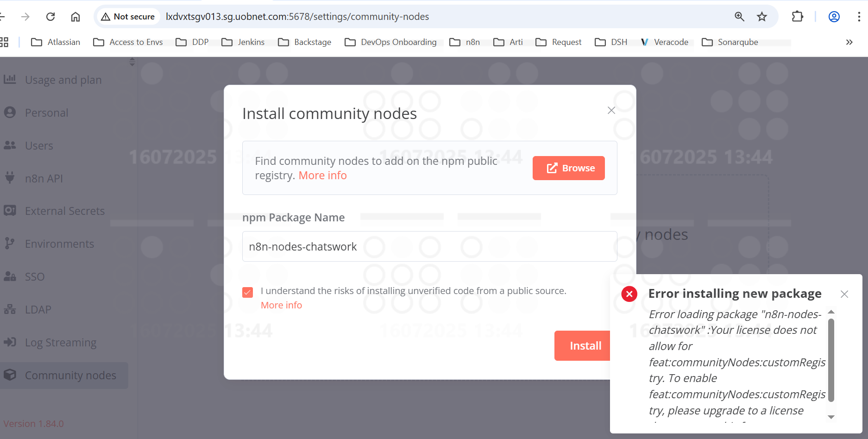Open More info link about npm registry
Image resolution: width=868 pixels, height=439 pixels.
click(322, 176)
